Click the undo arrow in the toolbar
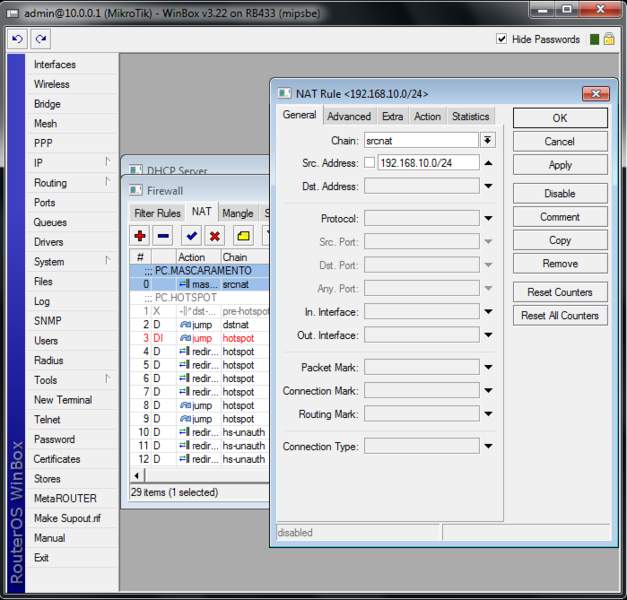This screenshot has width=627, height=600. click(18, 39)
